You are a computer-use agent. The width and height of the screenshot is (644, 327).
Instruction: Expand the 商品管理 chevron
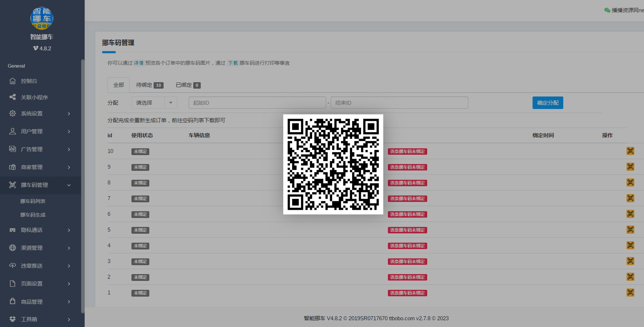pos(69,302)
